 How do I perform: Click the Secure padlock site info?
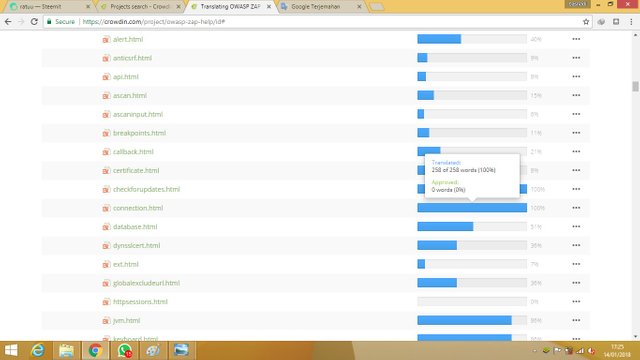coord(60,22)
